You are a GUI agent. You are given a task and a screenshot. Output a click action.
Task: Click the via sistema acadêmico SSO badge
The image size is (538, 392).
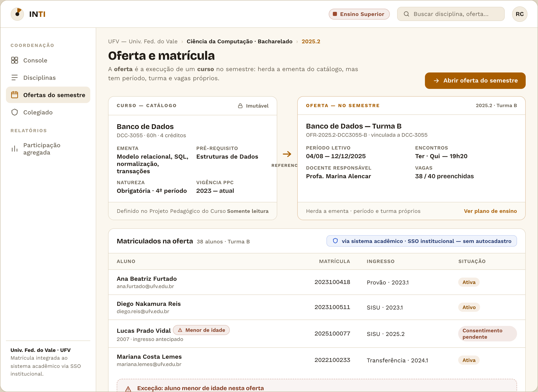(x=422, y=241)
